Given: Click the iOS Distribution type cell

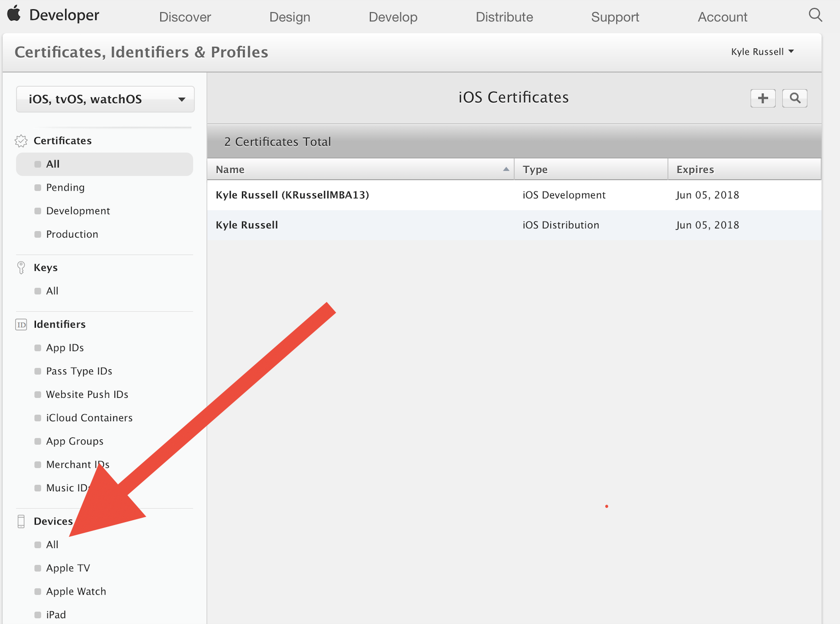Looking at the screenshot, I should [x=561, y=225].
